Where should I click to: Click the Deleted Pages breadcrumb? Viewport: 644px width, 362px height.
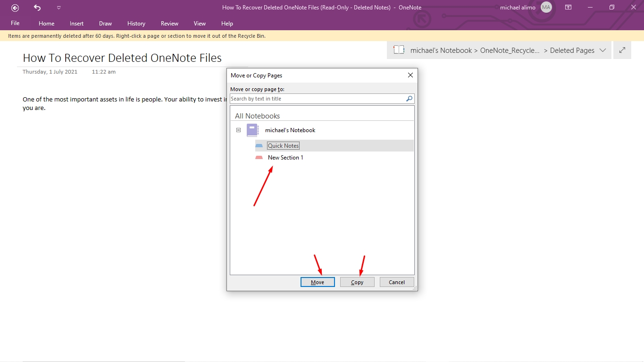tap(572, 51)
